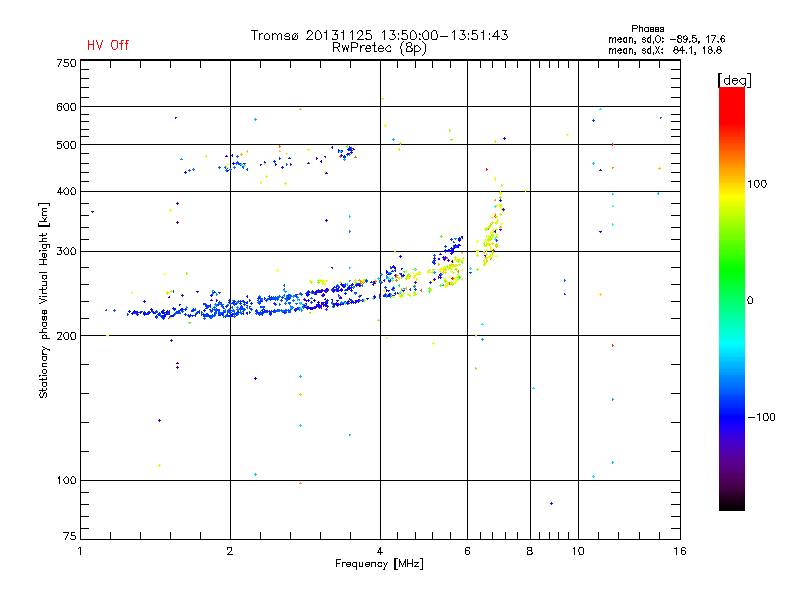
Task: Click the "4" frequency tick label
Action: pyautogui.click(x=380, y=551)
